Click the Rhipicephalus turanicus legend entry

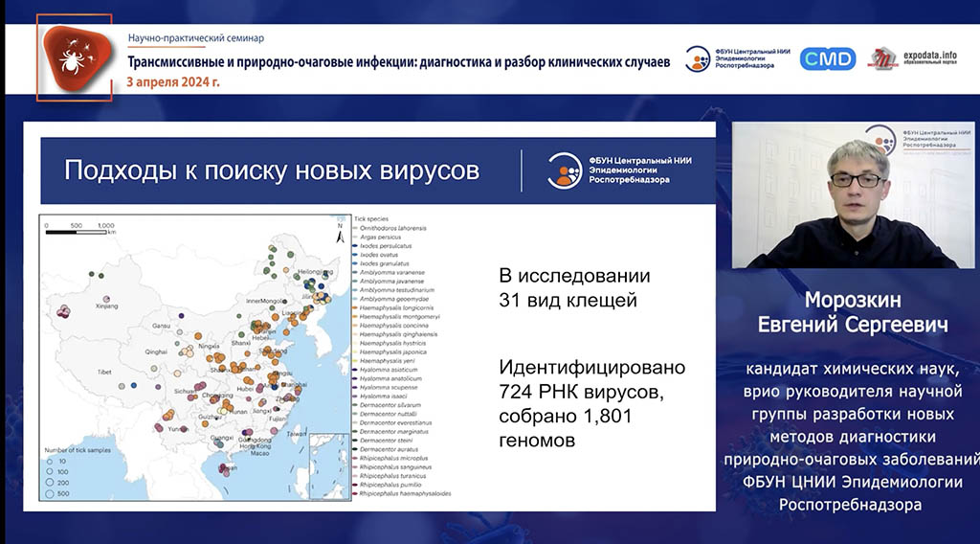point(392,476)
